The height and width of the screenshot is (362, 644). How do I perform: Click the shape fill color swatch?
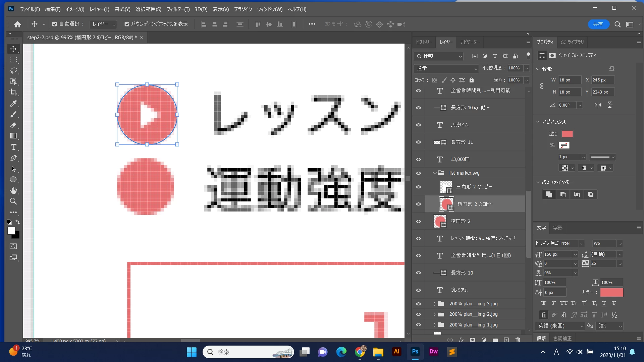pyautogui.click(x=567, y=134)
